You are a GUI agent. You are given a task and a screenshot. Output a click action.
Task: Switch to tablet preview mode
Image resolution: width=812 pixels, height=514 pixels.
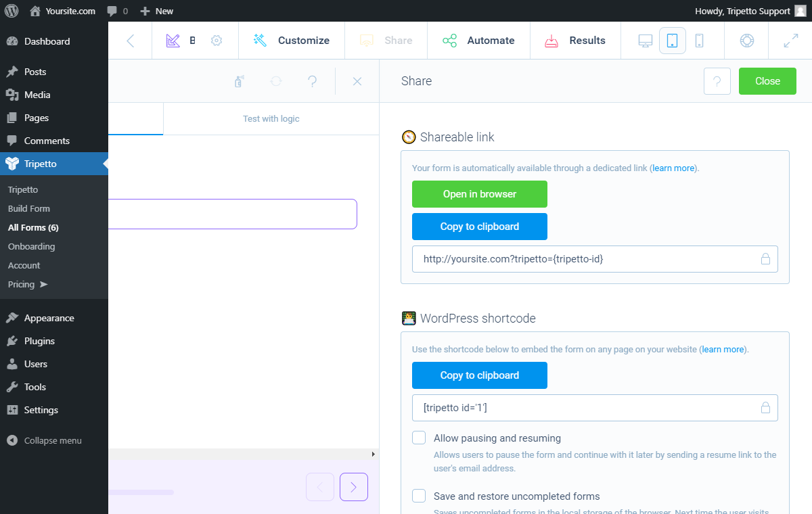tap(673, 41)
